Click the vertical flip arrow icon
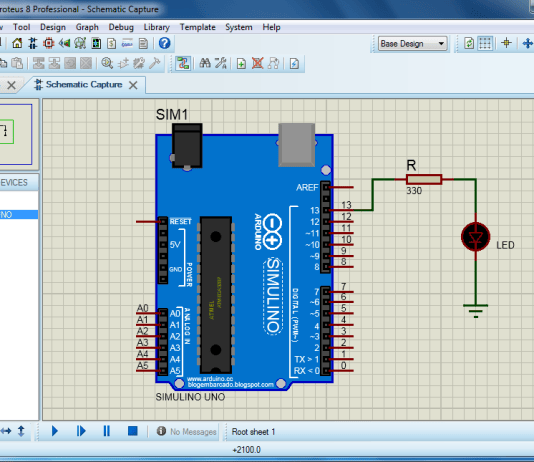Screen dimensions: 534x462 click(x=21, y=431)
